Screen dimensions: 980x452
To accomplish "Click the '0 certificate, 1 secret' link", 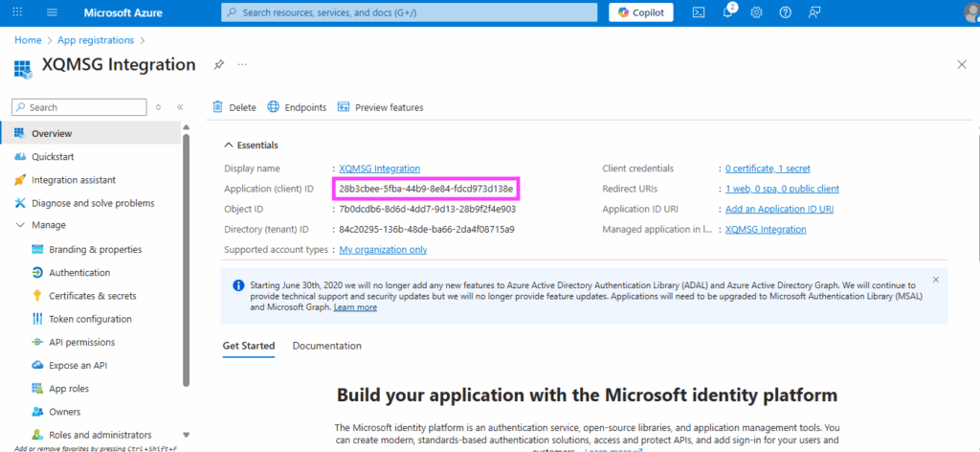I will tap(768, 169).
